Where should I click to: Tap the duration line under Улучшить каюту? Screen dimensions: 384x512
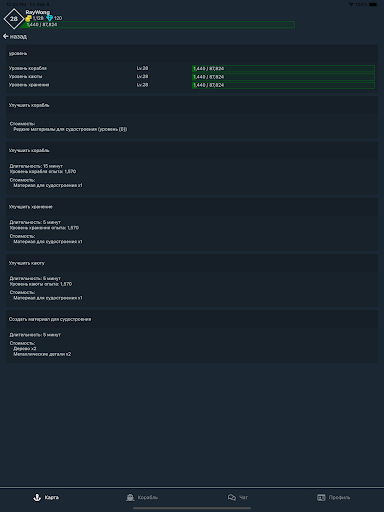[35, 279]
